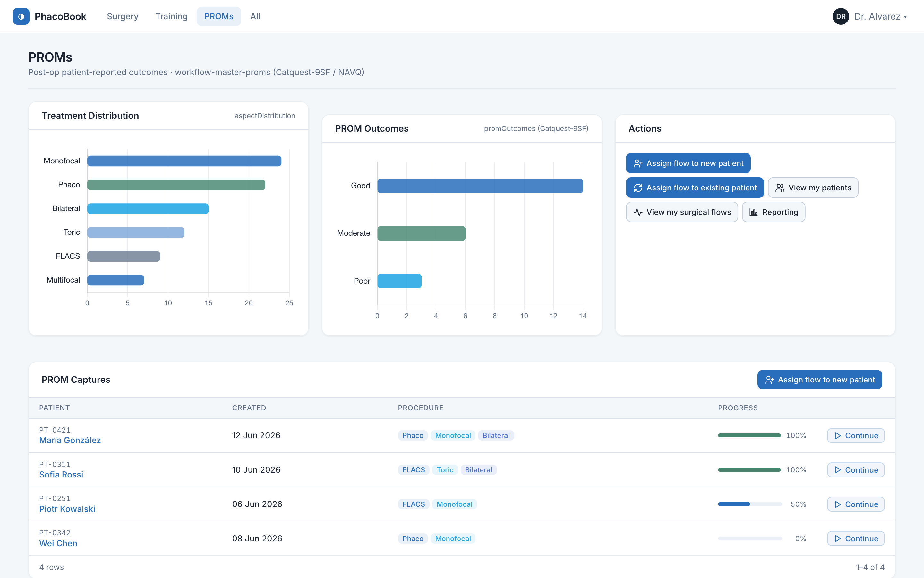Viewport: 924px width, 578px height.
Task: Click the FLACS bar in Treatment Distribution
Action: pos(123,256)
